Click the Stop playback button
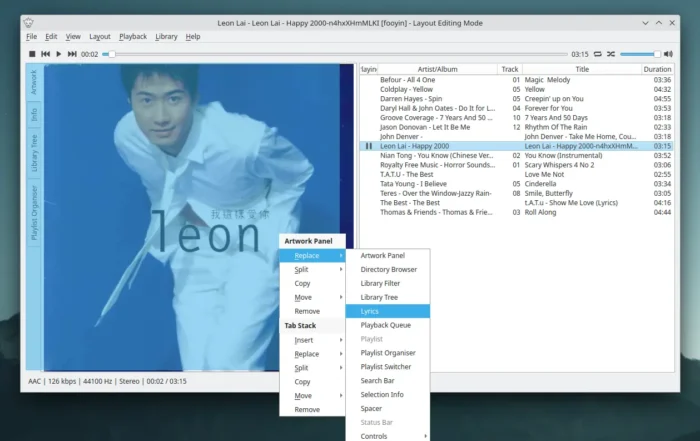 (x=32, y=54)
